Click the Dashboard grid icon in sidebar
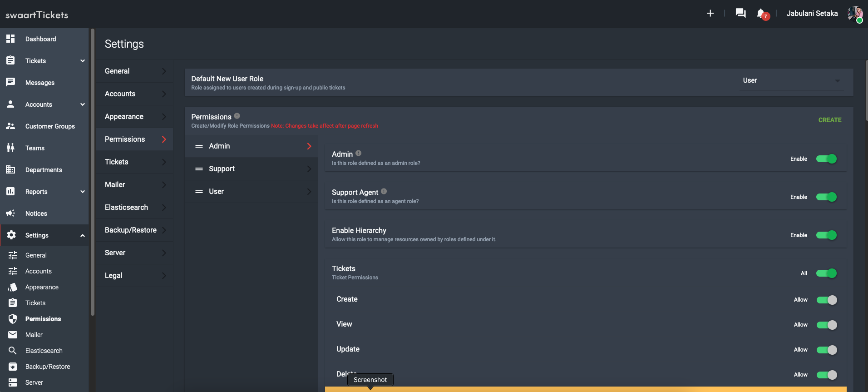This screenshot has width=868, height=392. 10,39
